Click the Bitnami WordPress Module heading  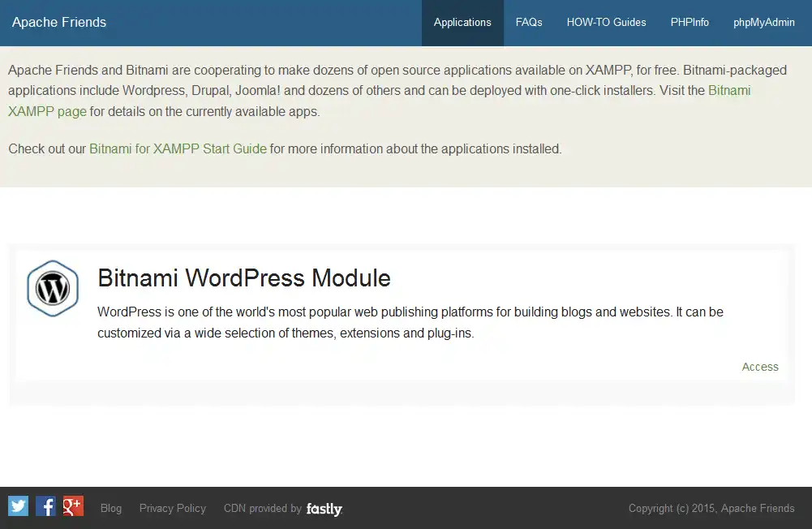(x=243, y=278)
